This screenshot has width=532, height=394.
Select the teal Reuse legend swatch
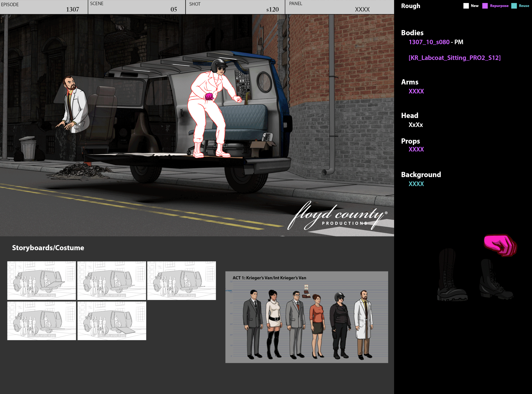pos(514,6)
